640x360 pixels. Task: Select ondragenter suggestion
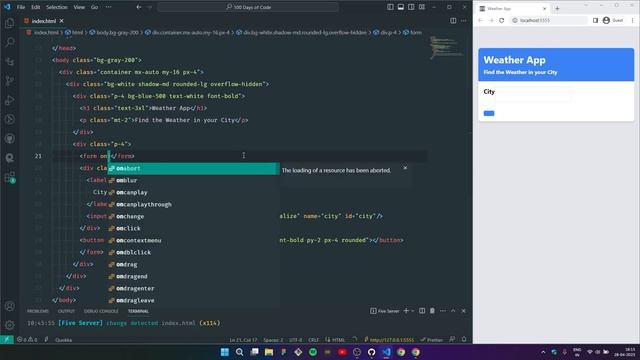coord(193,288)
